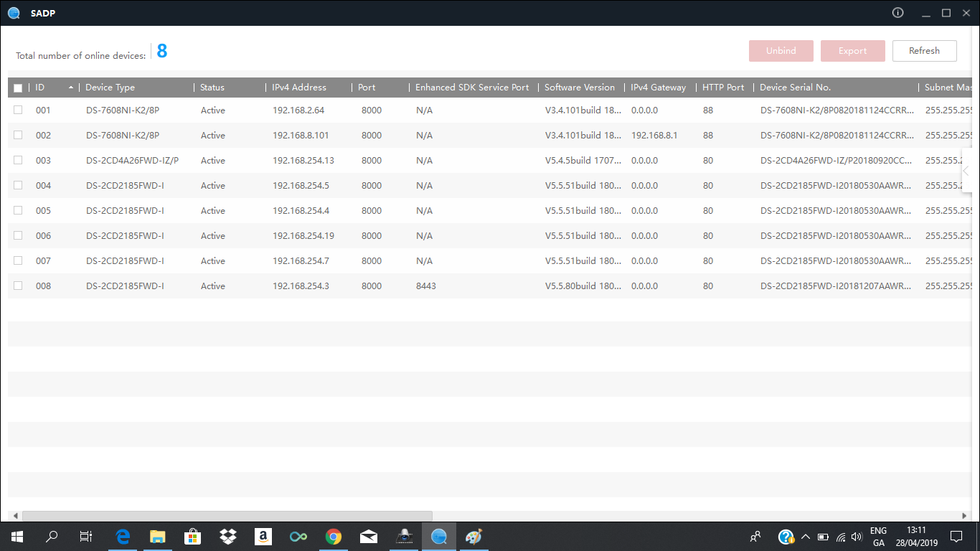Launch Google Chrome from taskbar

point(334,536)
